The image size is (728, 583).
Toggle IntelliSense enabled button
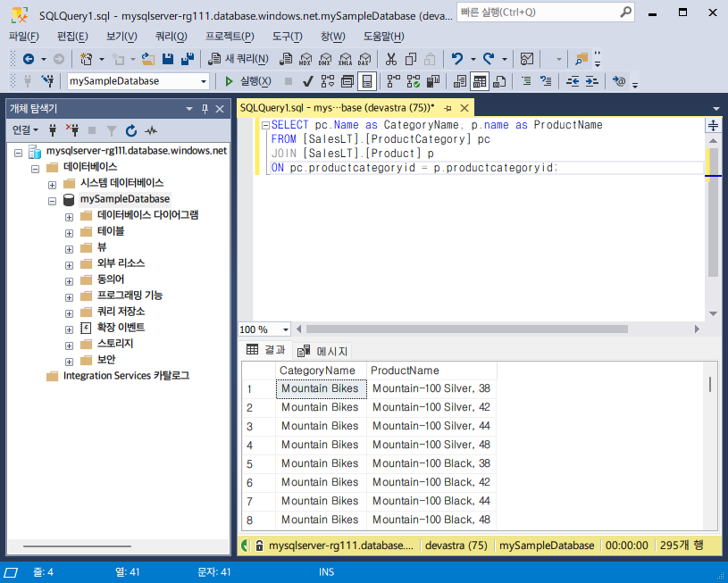367,82
